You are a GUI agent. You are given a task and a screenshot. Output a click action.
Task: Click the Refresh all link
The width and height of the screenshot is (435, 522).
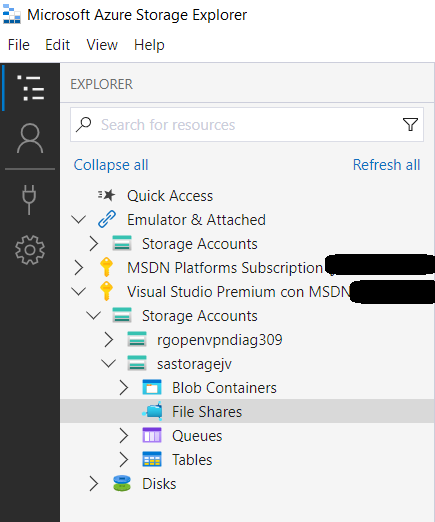[x=387, y=165]
